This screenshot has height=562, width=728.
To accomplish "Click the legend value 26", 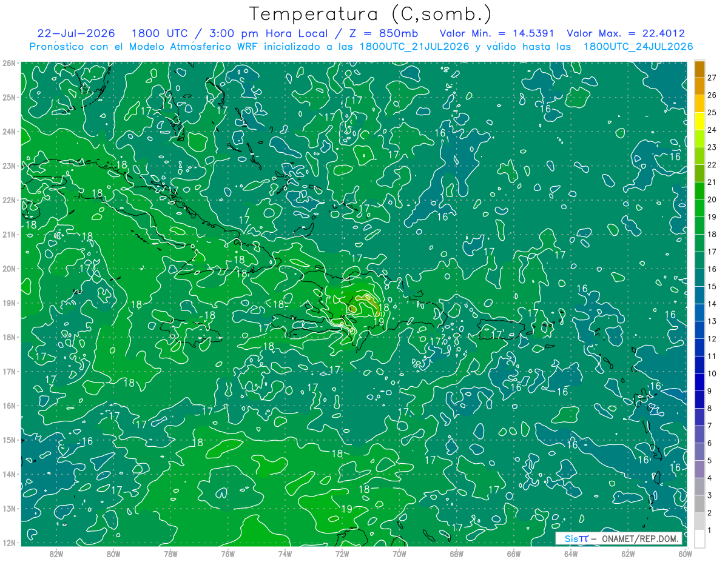I will pyautogui.click(x=712, y=95).
